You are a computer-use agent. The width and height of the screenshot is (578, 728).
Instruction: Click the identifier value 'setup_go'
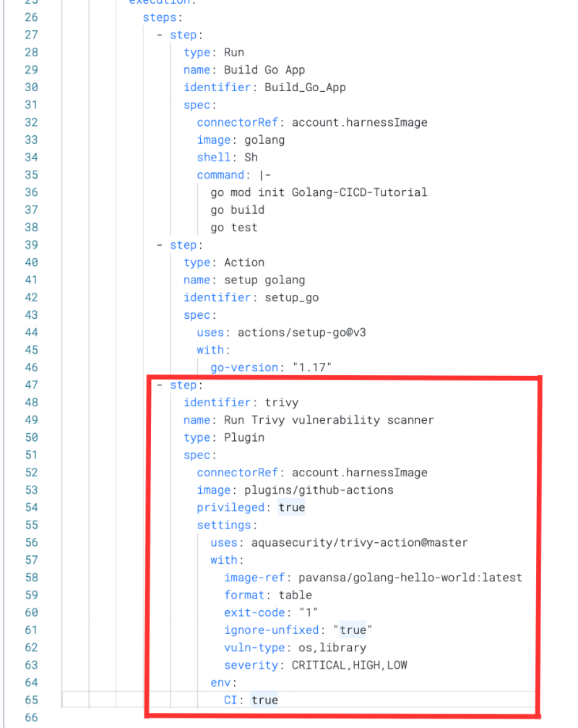pyautogui.click(x=291, y=298)
